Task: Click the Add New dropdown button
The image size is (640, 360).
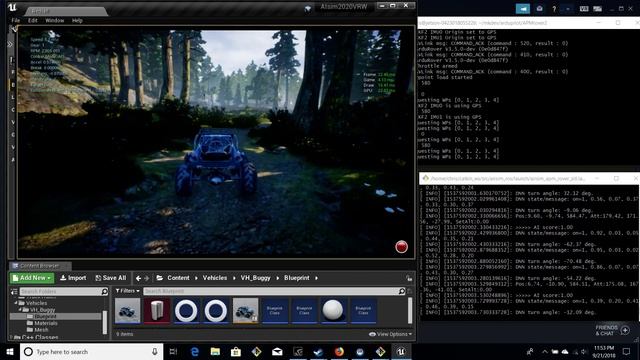Action: coord(32,278)
